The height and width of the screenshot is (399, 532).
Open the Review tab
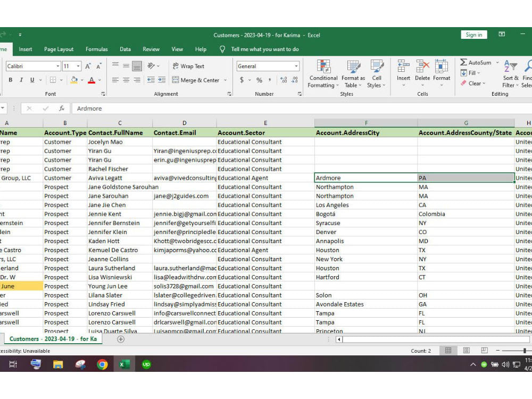click(x=151, y=49)
